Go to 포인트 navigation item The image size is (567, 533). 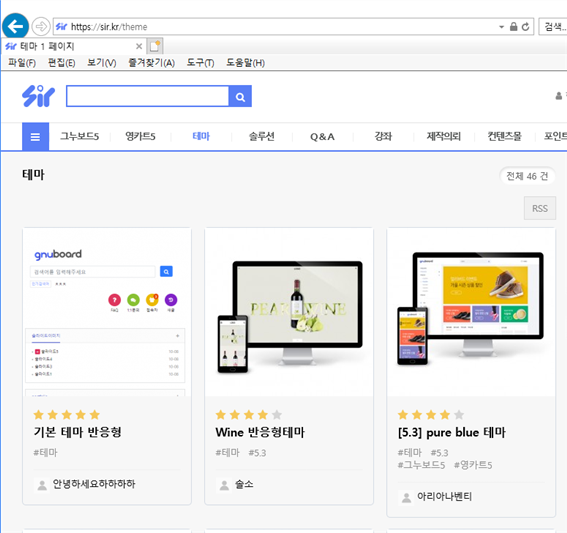tap(555, 137)
